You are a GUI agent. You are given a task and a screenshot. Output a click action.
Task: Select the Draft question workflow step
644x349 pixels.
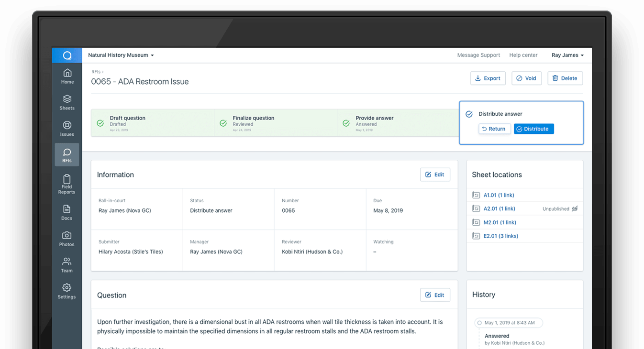152,123
